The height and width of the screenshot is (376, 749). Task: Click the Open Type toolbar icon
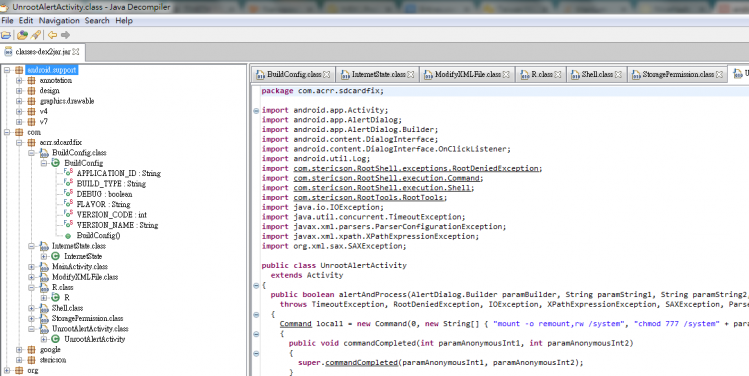click(22, 35)
